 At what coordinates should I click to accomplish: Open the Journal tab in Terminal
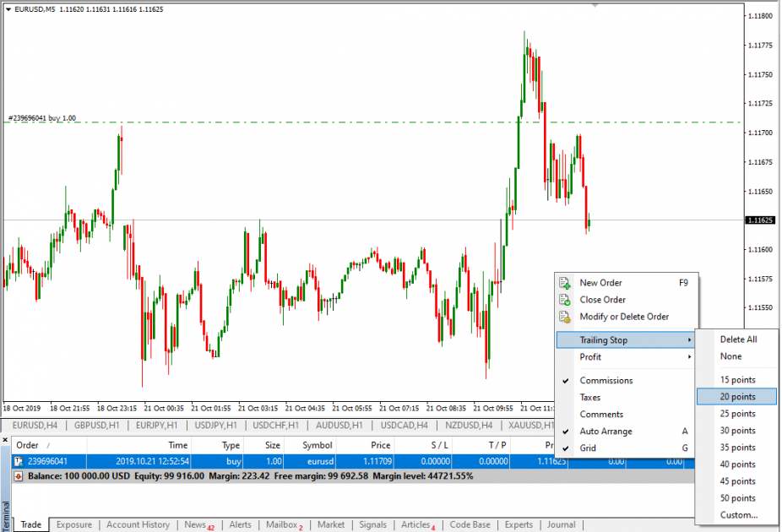pos(561,525)
